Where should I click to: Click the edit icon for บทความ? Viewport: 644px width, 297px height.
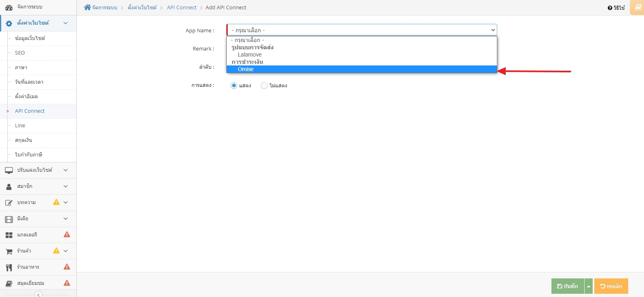coord(9,203)
